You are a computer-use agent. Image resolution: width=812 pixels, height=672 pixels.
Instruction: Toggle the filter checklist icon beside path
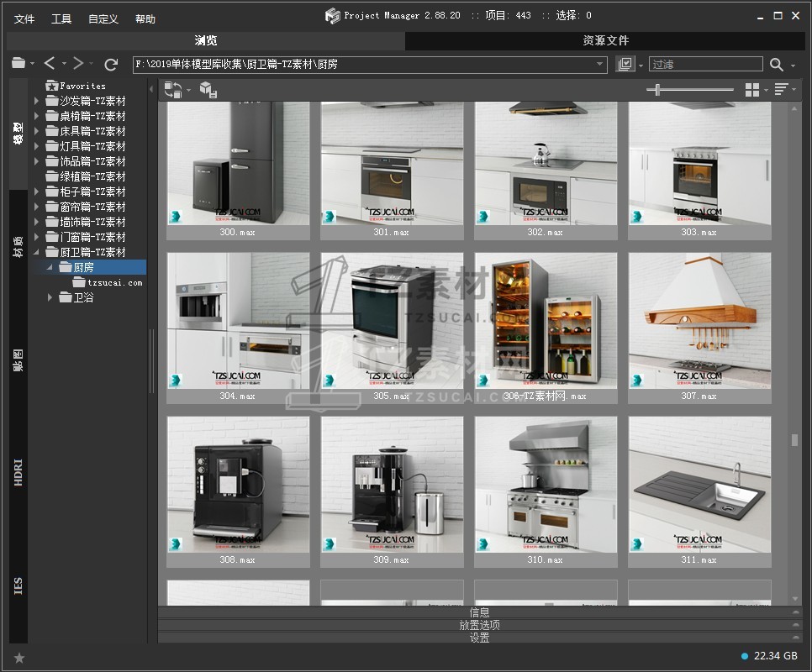625,65
